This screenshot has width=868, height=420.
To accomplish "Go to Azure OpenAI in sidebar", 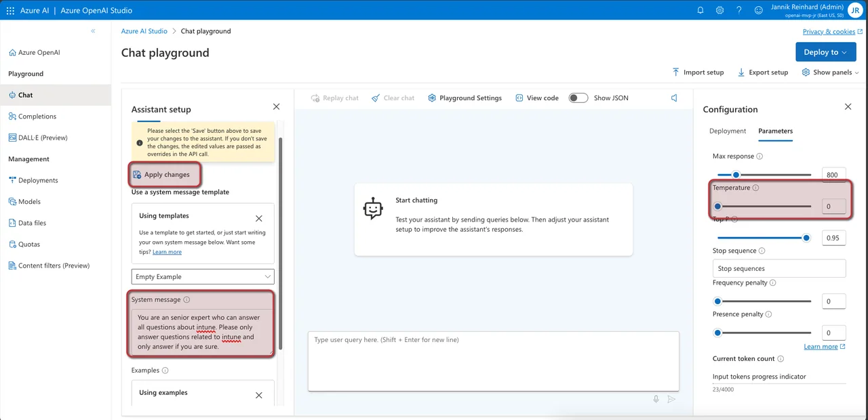I will click(35, 52).
